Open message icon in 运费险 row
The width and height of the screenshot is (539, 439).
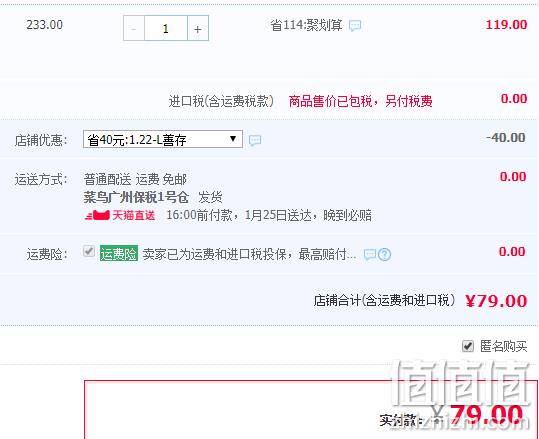(370, 255)
